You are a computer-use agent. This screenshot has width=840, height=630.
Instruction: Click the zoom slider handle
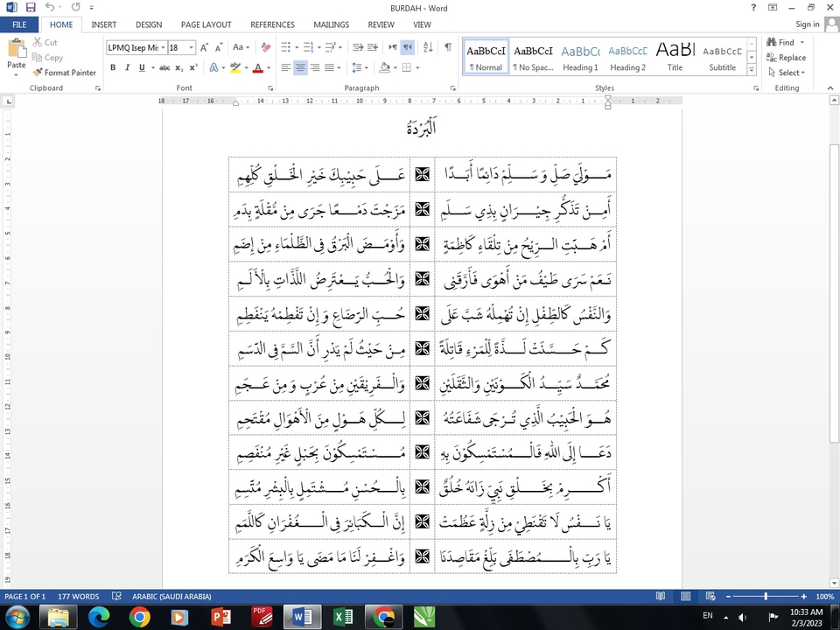(766, 596)
